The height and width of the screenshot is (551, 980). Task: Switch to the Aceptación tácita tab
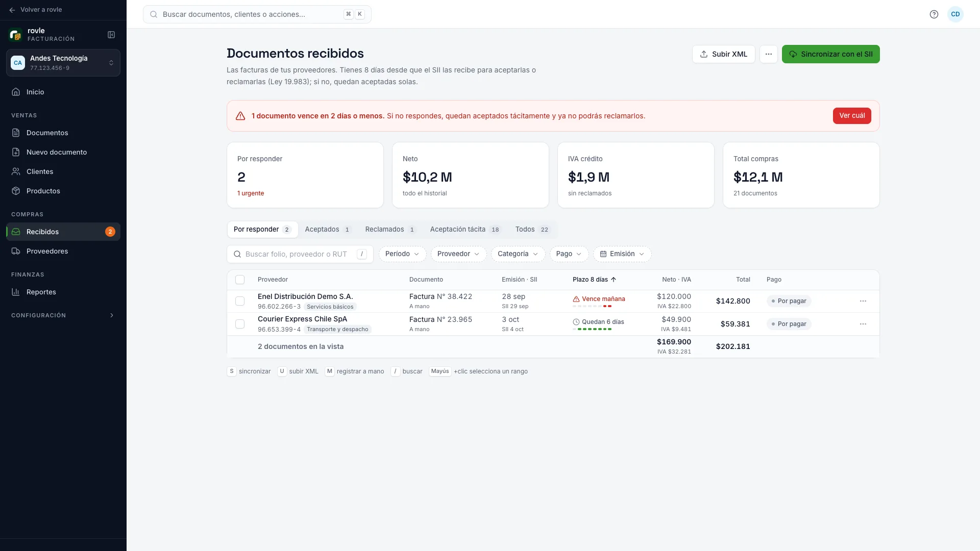[x=465, y=230]
